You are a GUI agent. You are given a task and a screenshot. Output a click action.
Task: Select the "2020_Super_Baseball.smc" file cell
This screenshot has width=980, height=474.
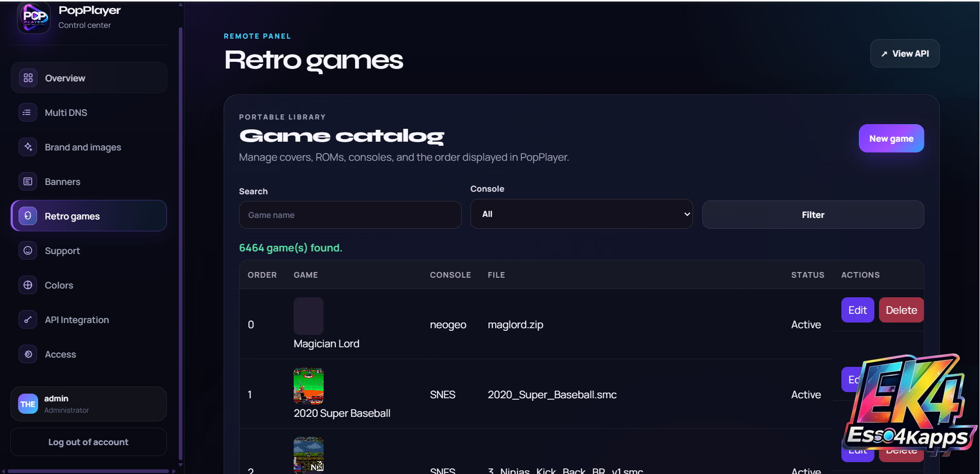(x=552, y=395)
